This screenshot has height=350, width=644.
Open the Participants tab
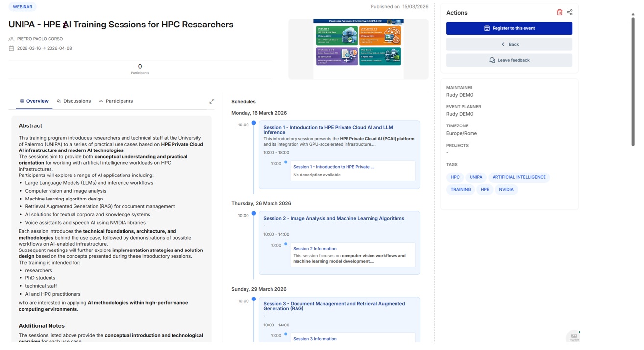point(116,101)
